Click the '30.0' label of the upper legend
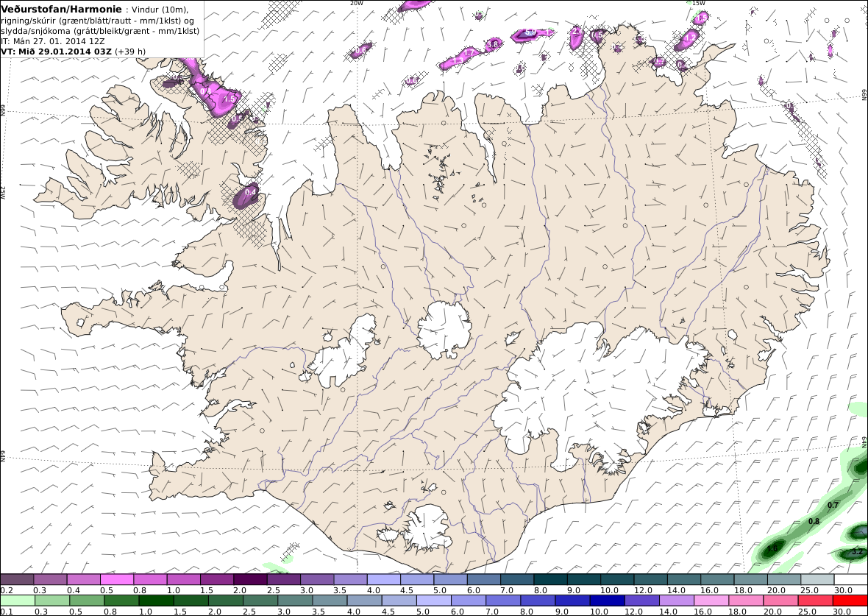Viewport: 868px width, 616px height. pos(842,590)
